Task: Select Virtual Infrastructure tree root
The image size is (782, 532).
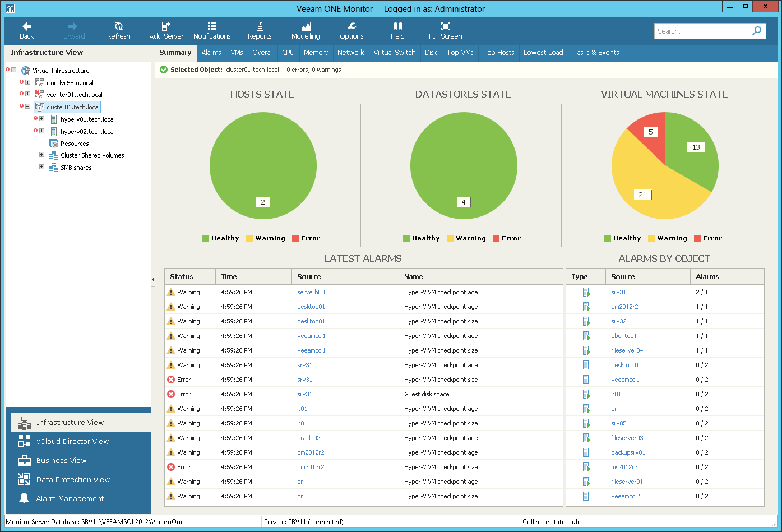Action: point(61,71)
